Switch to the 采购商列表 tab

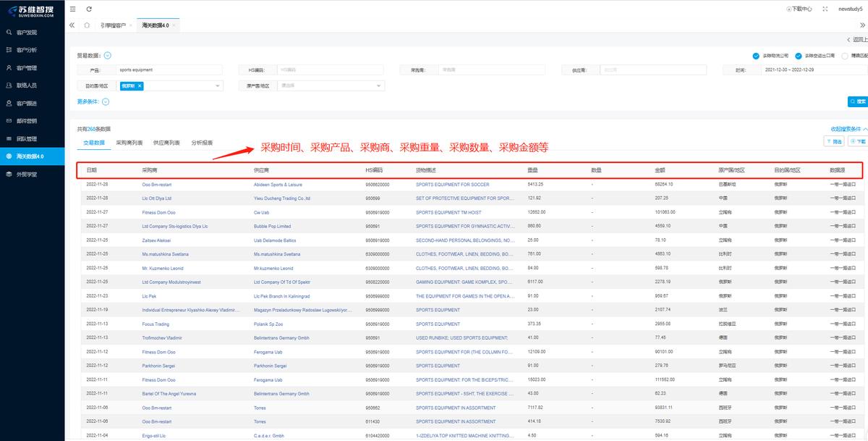129,143
